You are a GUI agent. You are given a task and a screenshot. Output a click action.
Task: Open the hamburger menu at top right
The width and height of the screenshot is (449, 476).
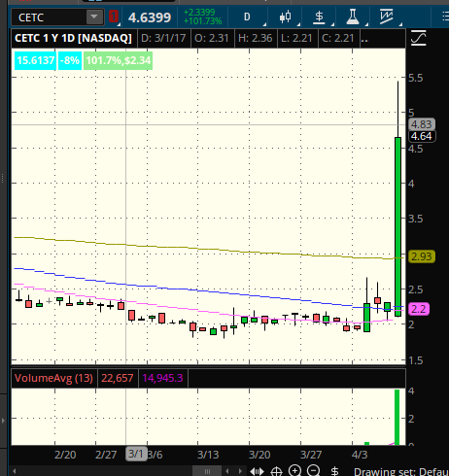click(x=445, y=17)
